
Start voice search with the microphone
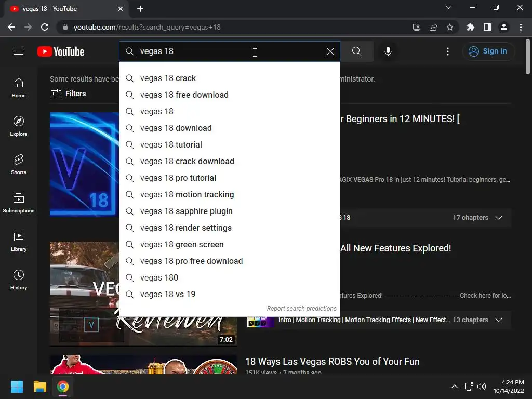[x=388, y=51]
